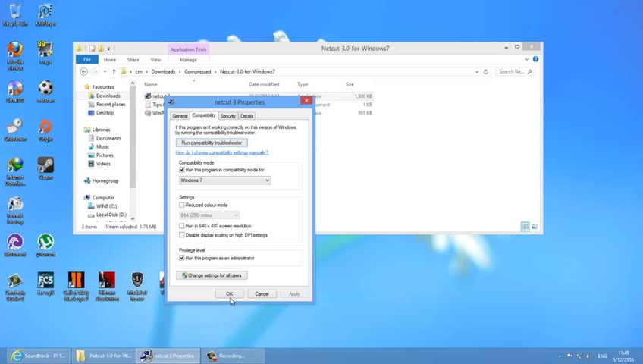Open the Explorer File menu
Viewport: 643px width, 364px height.
pos(87,59)
